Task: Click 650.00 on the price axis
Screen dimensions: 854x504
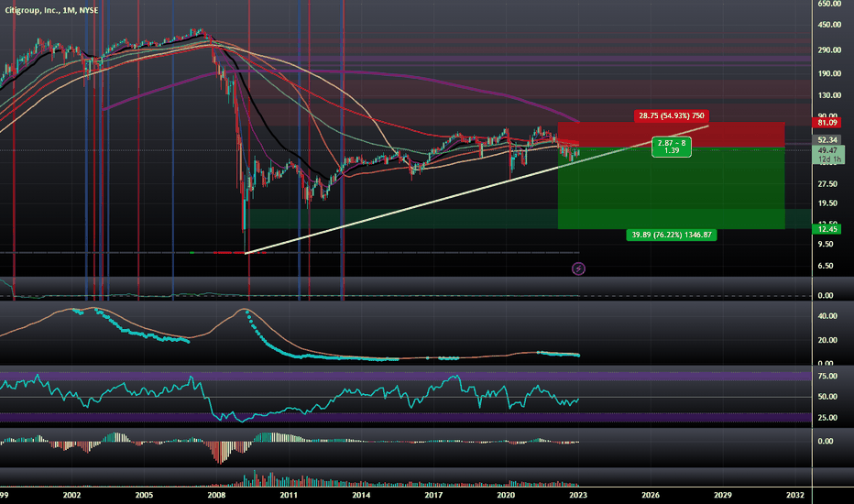Action: point(829,4)
